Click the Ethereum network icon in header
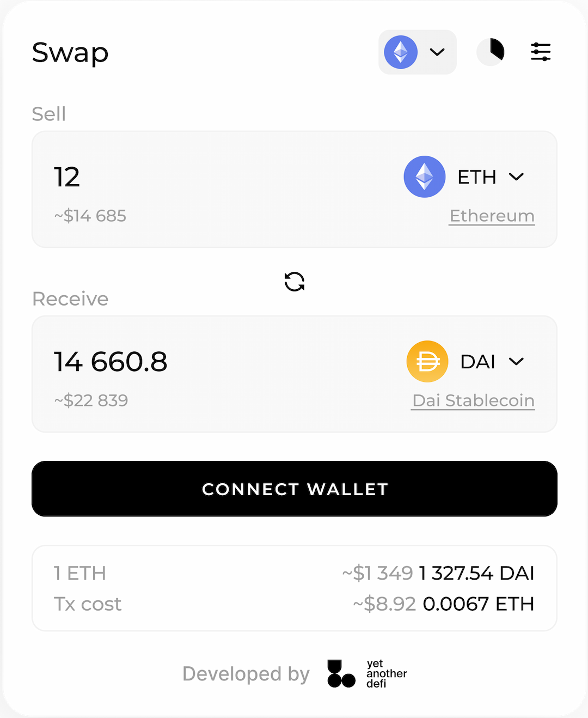 click(401, 52)
